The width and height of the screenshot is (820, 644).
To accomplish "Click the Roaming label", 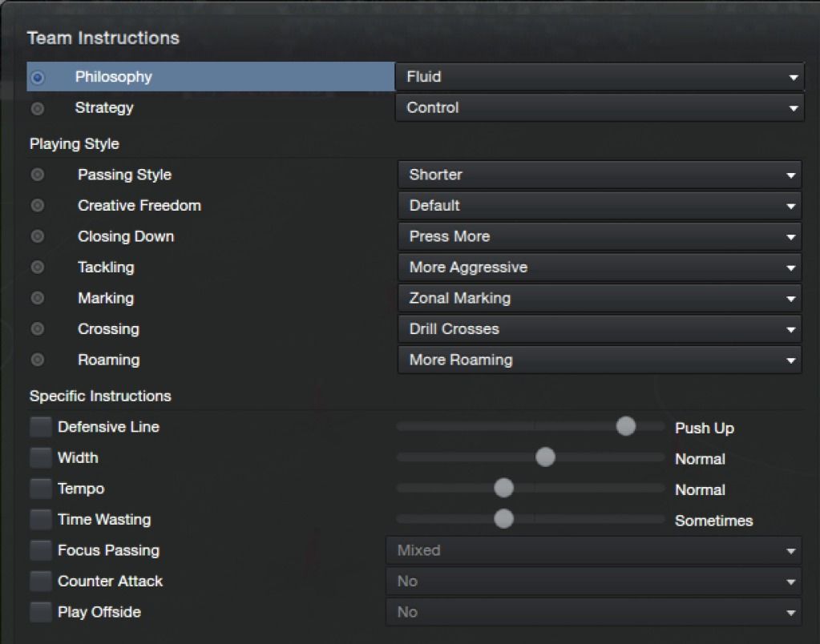I will (108, 360).
